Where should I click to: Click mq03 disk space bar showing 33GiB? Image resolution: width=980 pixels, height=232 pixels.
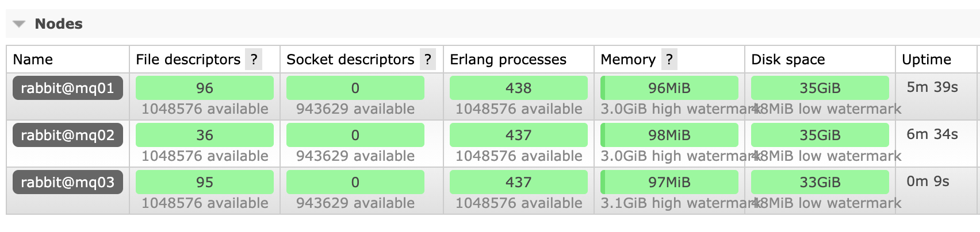820,182
